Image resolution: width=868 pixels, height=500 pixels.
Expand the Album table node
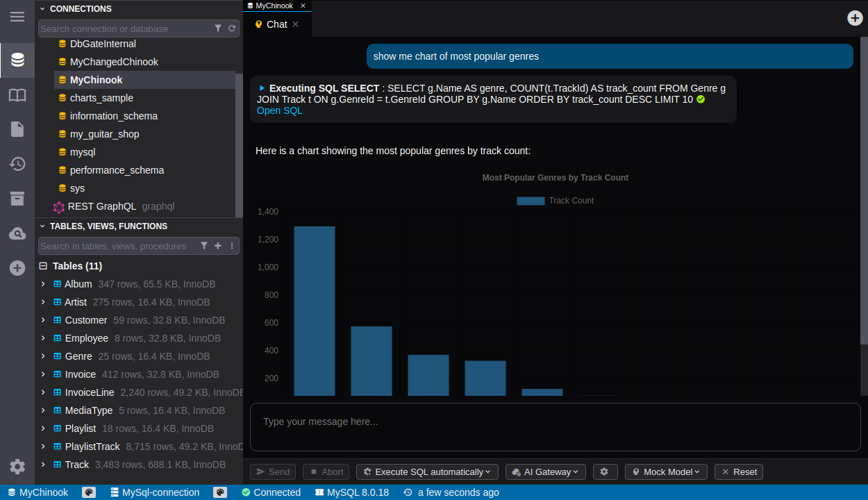click(x=43, y=284)
